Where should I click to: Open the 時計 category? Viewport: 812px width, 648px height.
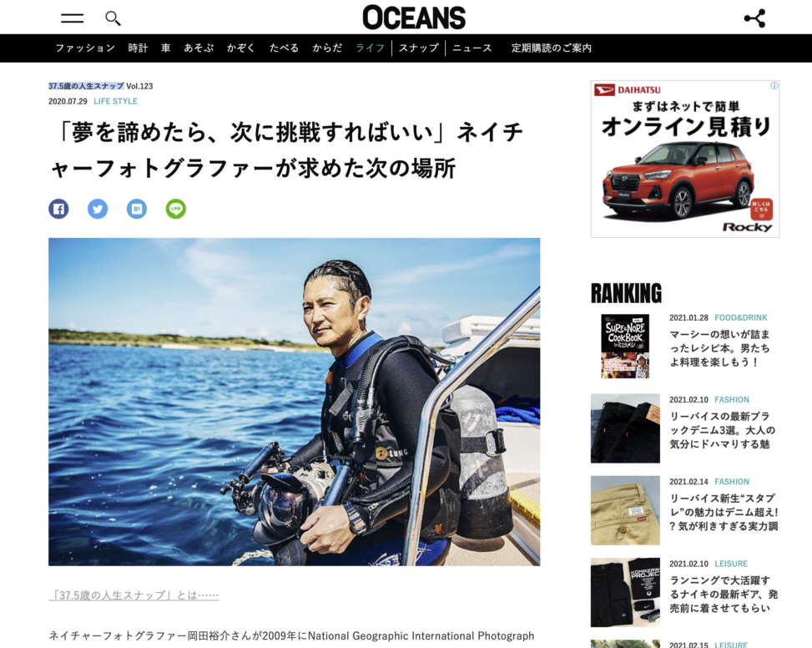point(138,48)
